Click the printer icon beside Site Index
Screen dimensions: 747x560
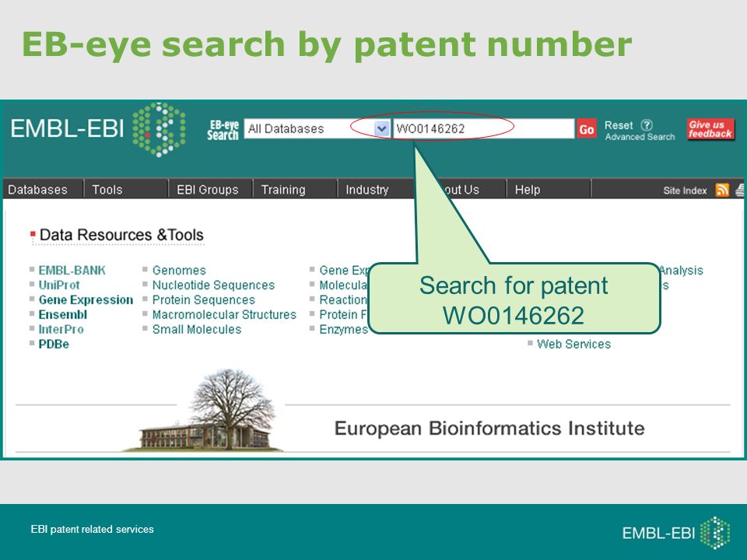click(x=740, y=190)
